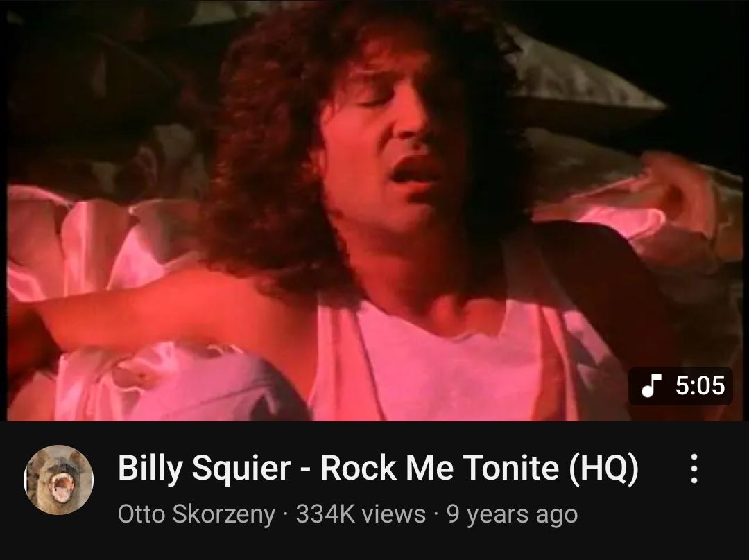749x560 pixels.
Task: Click the (HQ) text in the title
Action: pos(603,469)
